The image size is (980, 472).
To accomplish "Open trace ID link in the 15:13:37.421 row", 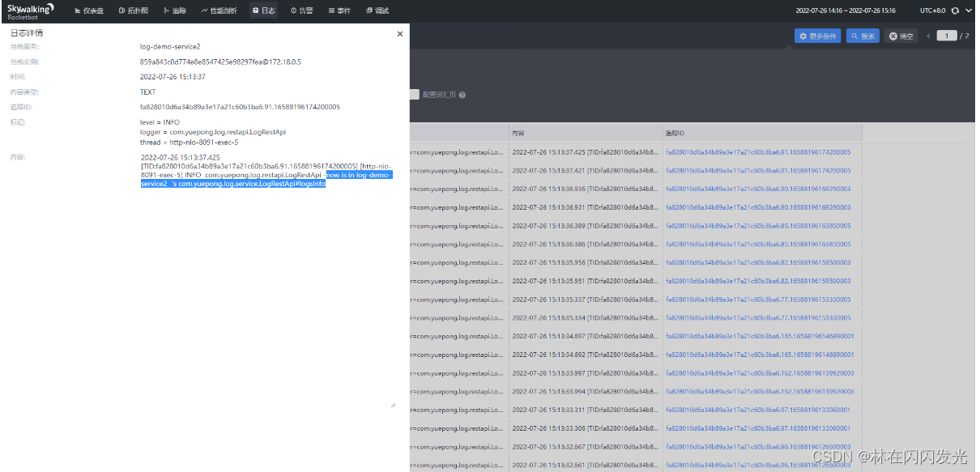I will (758, 170).
